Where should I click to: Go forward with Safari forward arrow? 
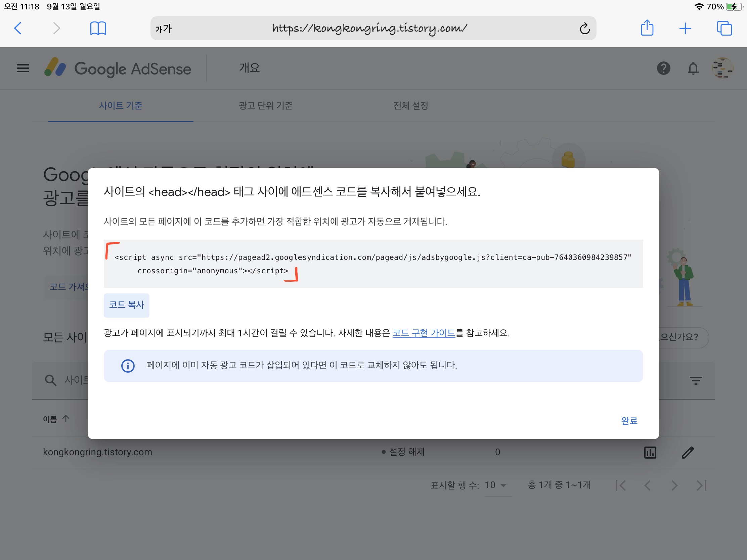pos(56,28)
